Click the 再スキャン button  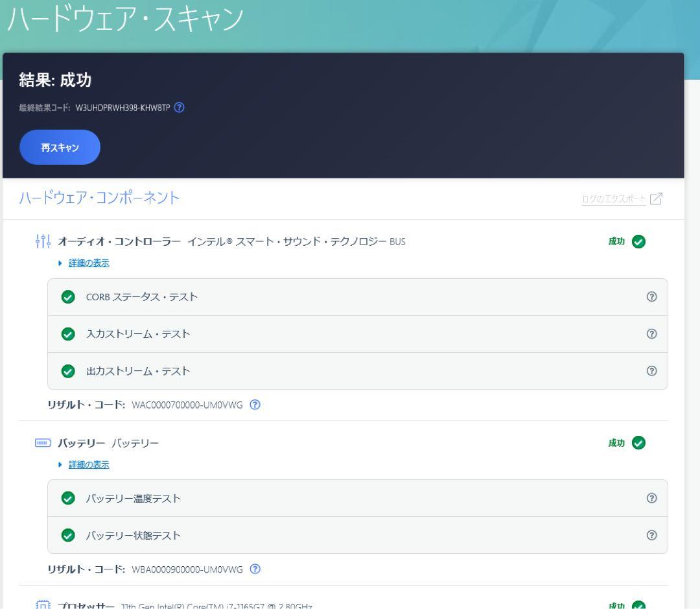point(60,147)
